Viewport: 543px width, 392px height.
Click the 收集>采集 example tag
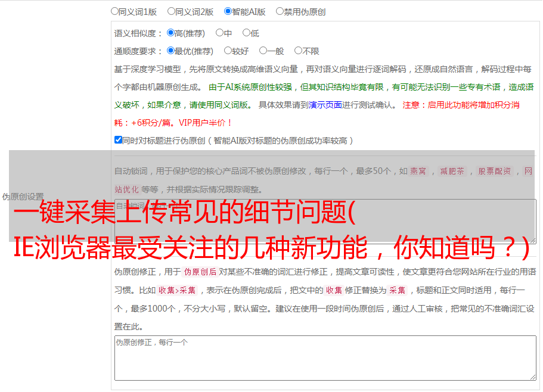[x=177, y=290]
